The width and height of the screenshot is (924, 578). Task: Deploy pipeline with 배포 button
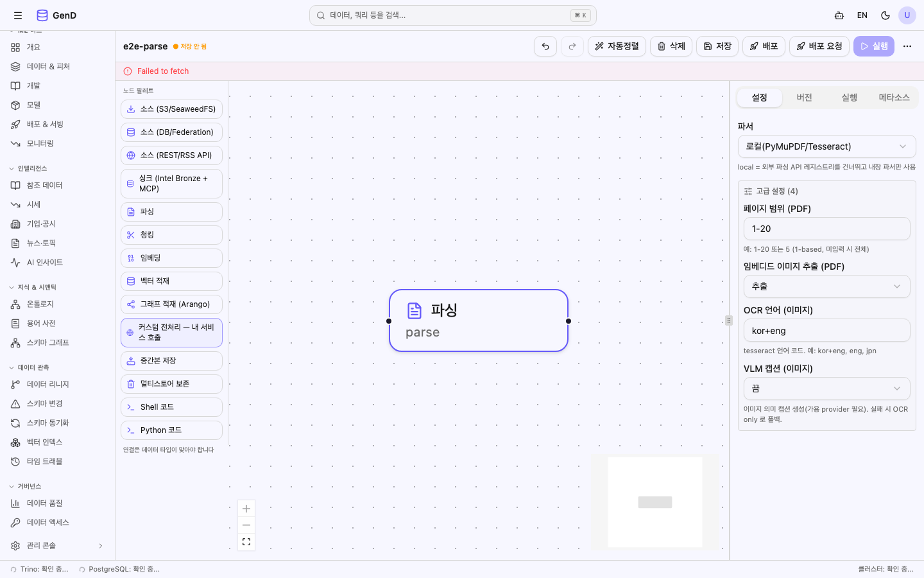(764, 46)
